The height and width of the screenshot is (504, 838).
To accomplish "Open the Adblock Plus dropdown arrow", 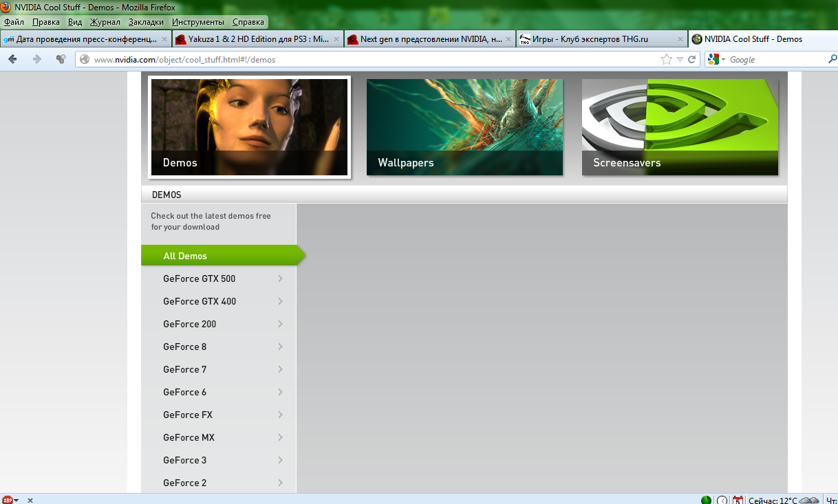I will pos(17,500).
